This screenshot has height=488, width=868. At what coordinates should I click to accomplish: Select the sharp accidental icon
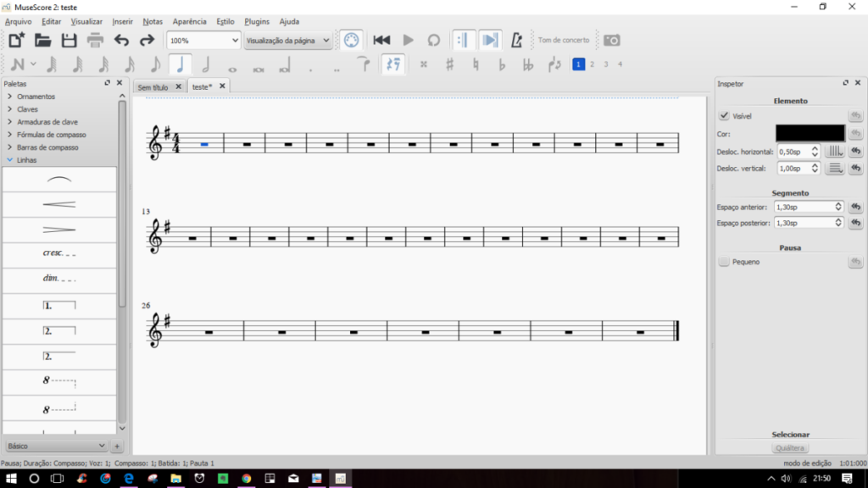449,64
